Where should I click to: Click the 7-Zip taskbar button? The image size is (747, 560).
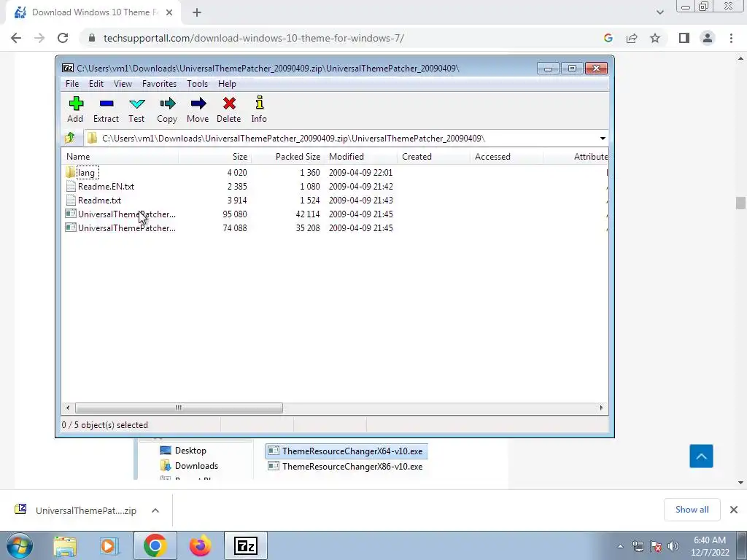click(x=246, y=545)
